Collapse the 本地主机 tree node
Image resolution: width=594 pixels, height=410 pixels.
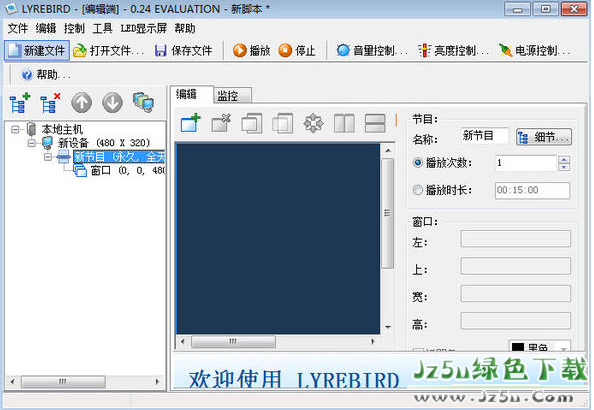pos(15,130)
